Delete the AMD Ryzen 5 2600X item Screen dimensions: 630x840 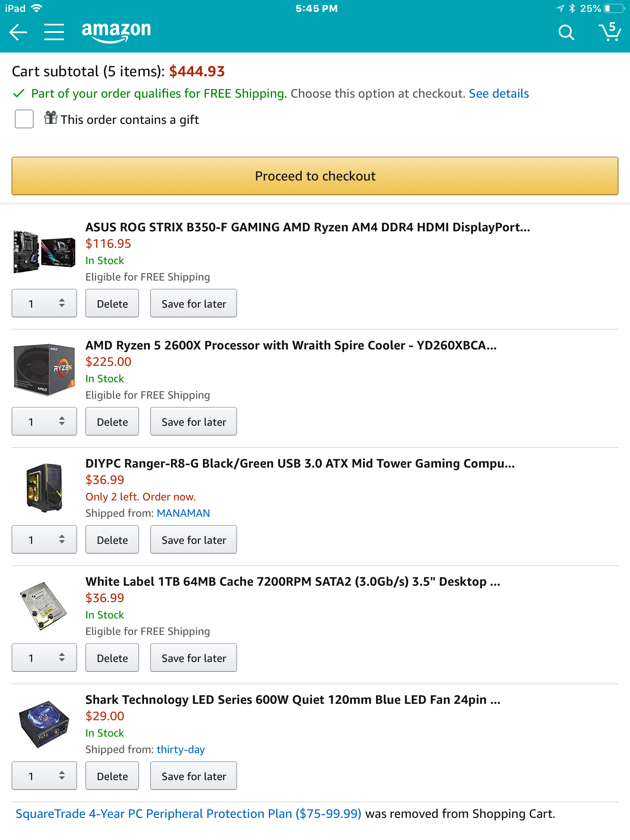tap(112, 422)
